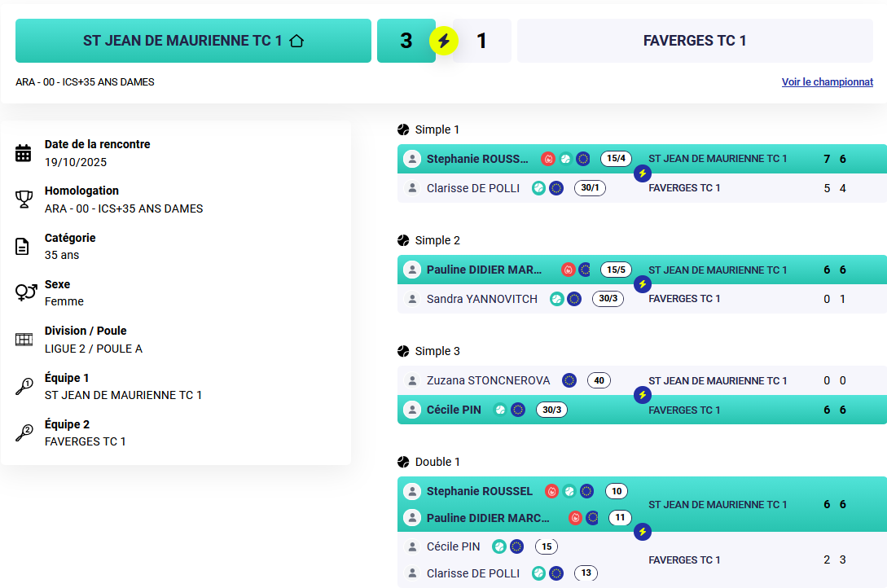Select the FAVERGES TC 1 team header
The height and width of the screenshot is (588, 887).
pos(695,41)
